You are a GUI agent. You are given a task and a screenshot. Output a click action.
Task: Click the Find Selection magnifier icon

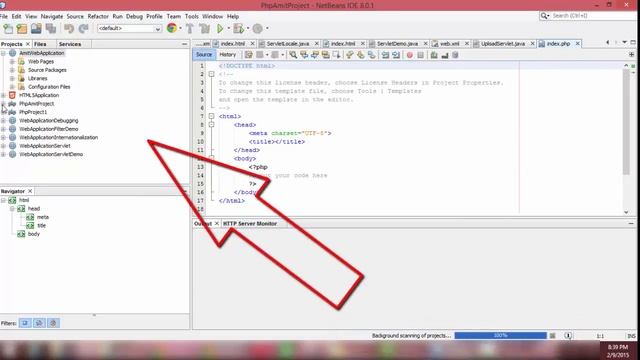(293, 55)
